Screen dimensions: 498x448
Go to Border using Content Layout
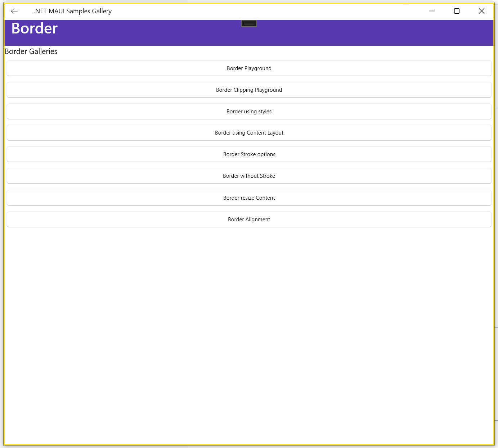point(249,133)
